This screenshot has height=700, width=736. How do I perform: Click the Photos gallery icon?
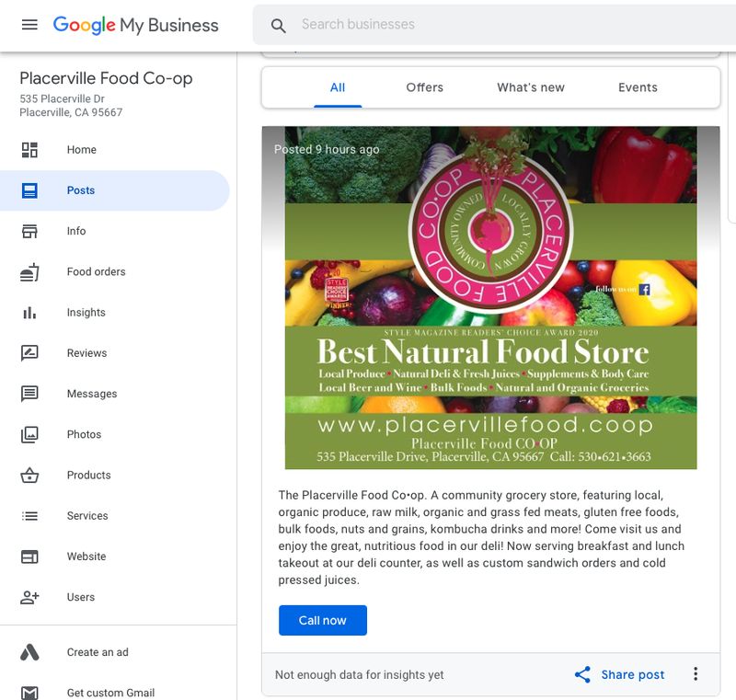click(x=29, y=434)
